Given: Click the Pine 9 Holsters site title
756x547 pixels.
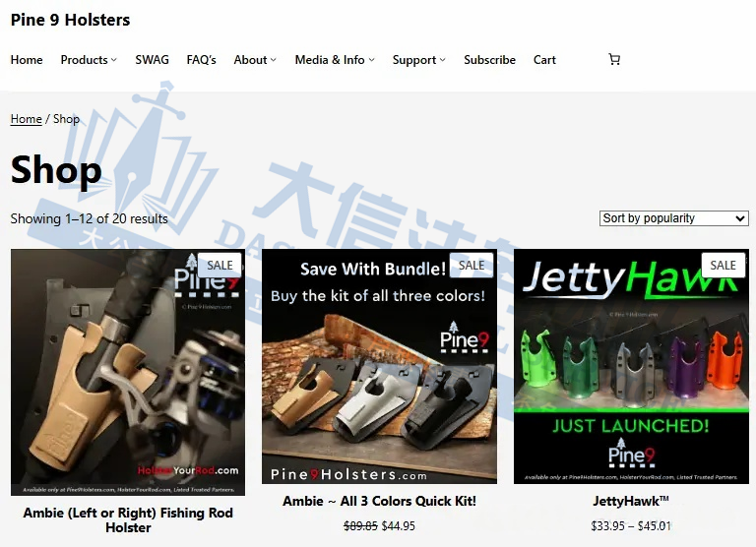Looking at the screenshot, I should point(70,20).
